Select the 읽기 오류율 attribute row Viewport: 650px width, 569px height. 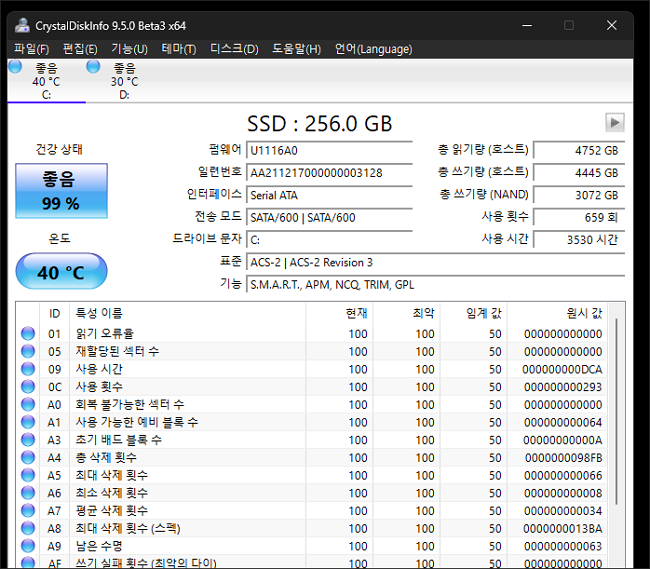[x=312, y=334]
